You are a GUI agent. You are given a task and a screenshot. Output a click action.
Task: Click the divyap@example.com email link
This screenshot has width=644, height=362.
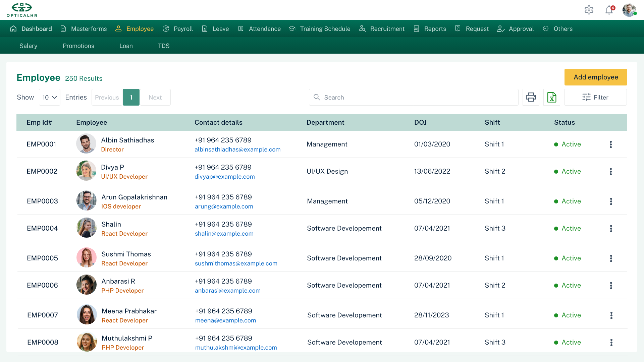click(x=224, y=177)
